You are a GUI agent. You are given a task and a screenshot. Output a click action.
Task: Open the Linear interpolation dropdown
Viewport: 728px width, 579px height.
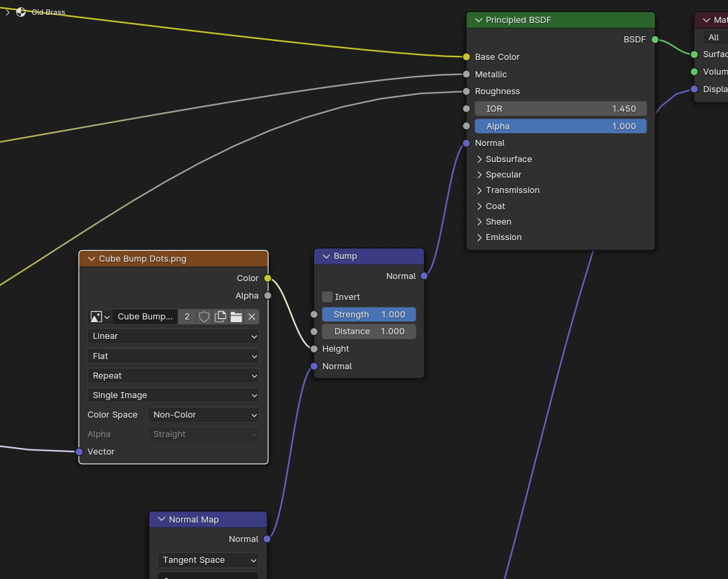(173, 336)
